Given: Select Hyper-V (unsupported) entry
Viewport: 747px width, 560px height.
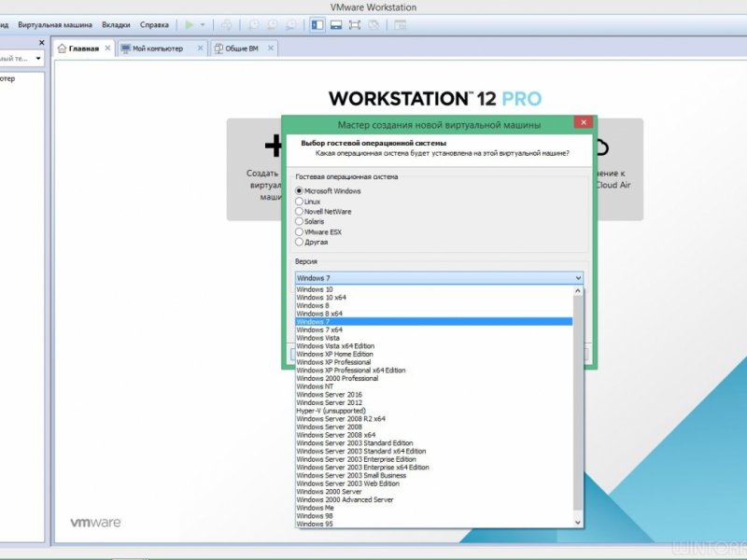Looking at the screenshot, I should tap(434, 411).
